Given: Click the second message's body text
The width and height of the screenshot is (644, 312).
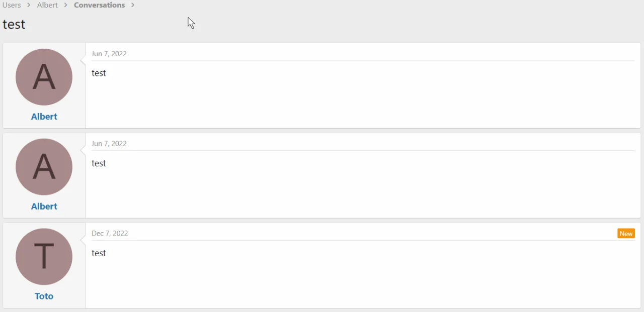Looking at the screenshot, I should [x=99, y=164].
